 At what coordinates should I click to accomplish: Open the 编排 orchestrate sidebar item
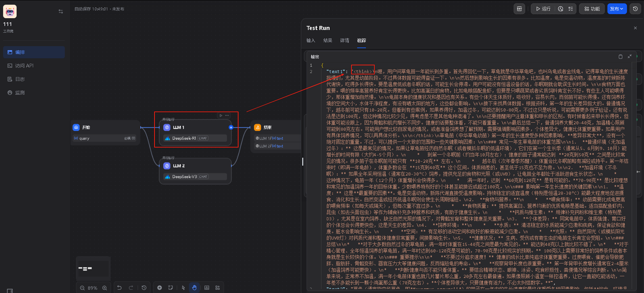click(x=34, y=52)
